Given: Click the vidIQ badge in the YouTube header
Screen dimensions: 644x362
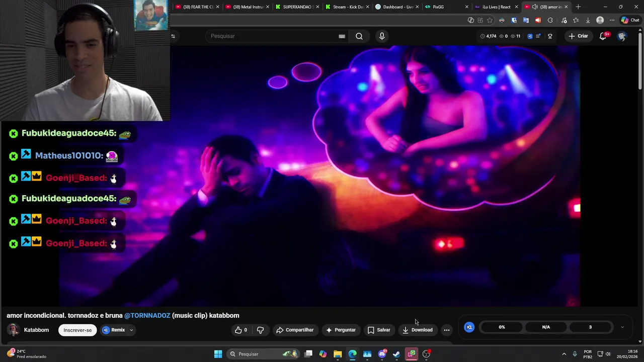Looking at the screenshot, I should [530, 36].
